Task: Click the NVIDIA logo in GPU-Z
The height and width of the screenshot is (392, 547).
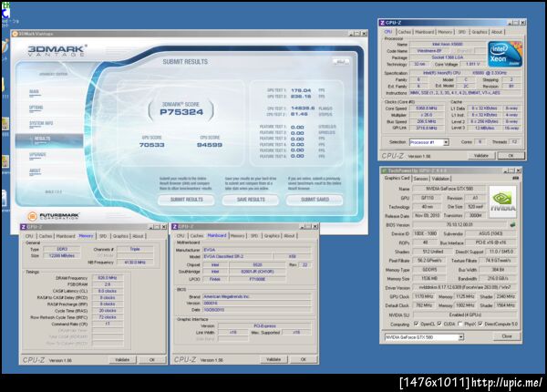Action: coord(502,202)
